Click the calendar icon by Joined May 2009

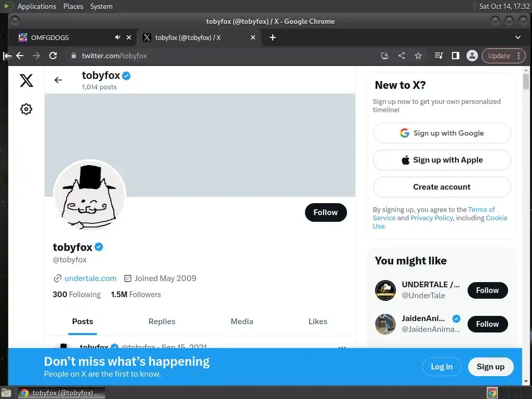coord(128,278)
